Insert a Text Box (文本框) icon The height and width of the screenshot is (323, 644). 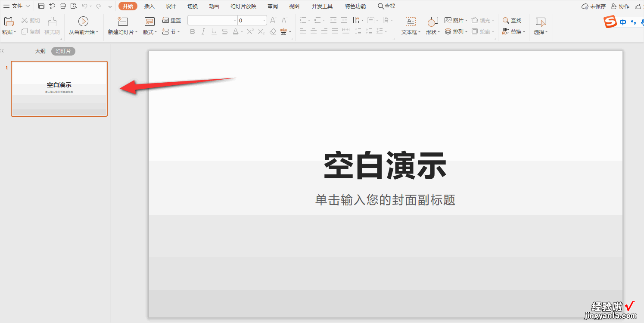click(x=411, y=22)
